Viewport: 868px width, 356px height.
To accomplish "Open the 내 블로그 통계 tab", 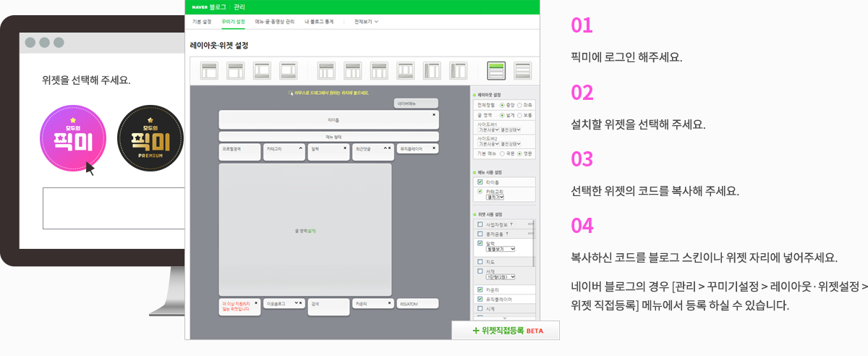I will pyautogui.click(x=319, y=22).
